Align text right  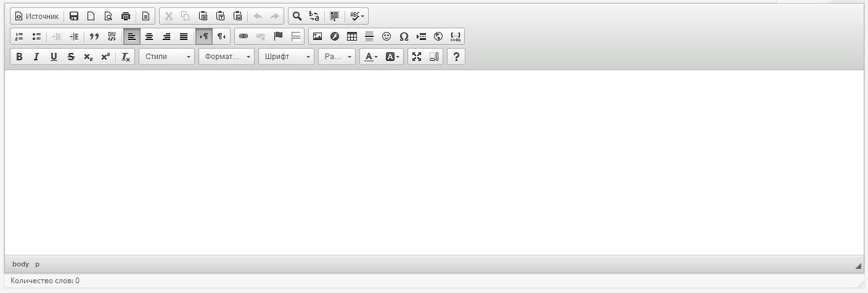pos(166,36)
